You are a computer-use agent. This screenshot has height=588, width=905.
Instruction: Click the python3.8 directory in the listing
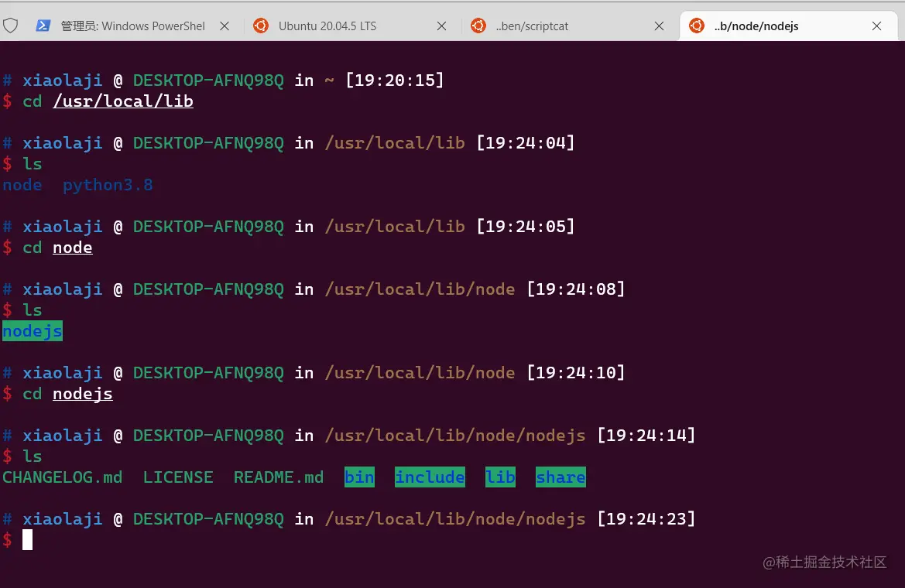(x=108, y=185)
